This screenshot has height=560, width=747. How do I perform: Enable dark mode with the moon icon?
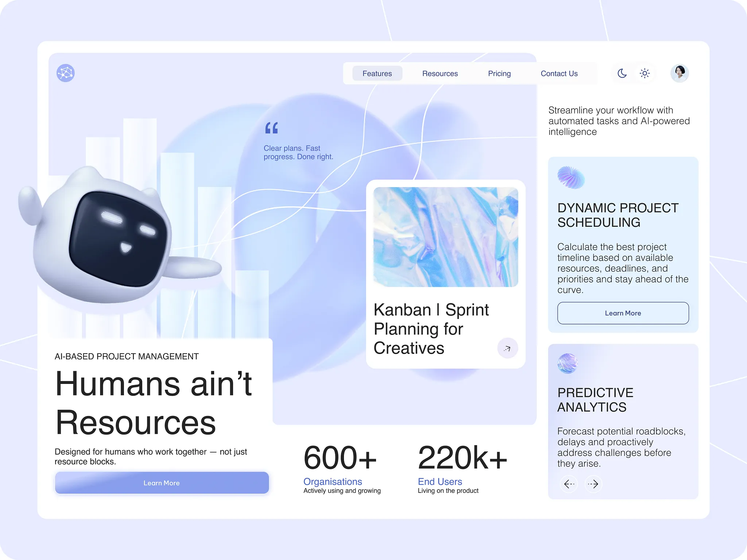[622, 73]
